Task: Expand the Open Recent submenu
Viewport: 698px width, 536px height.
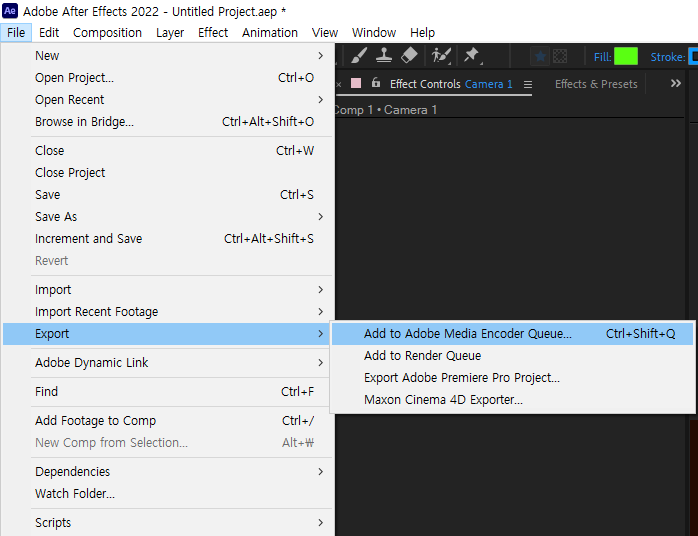Action: pyautogui.click(x=167, y=100)
